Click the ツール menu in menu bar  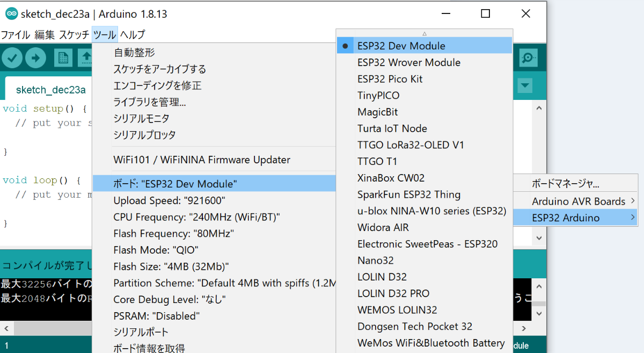(x=105, y=35)
